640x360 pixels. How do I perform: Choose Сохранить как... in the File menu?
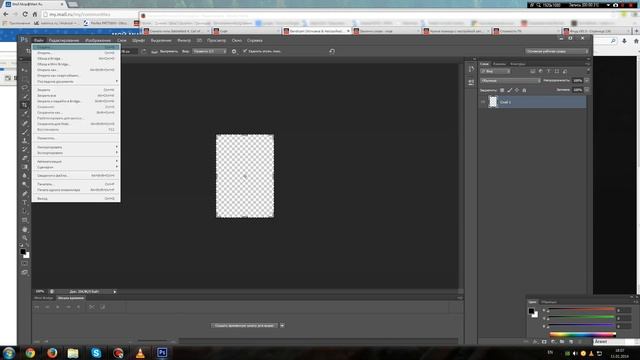(76, 113)
